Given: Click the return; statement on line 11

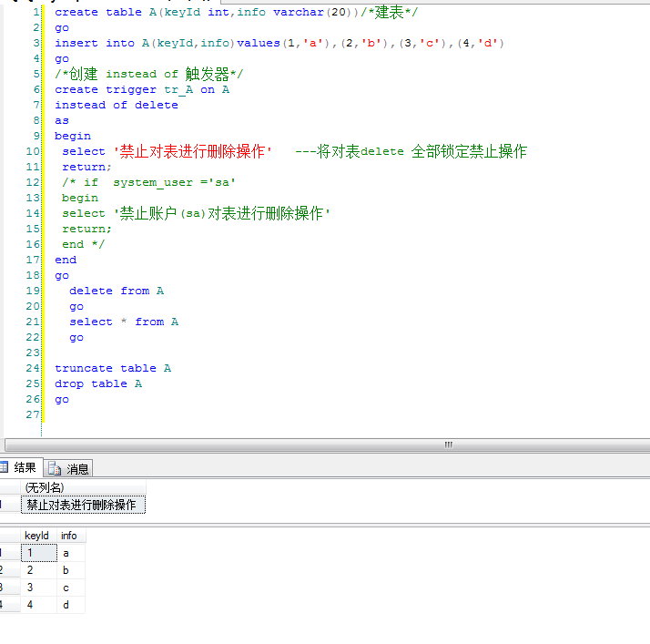Looking at the screenshot, I should point(86,167).
